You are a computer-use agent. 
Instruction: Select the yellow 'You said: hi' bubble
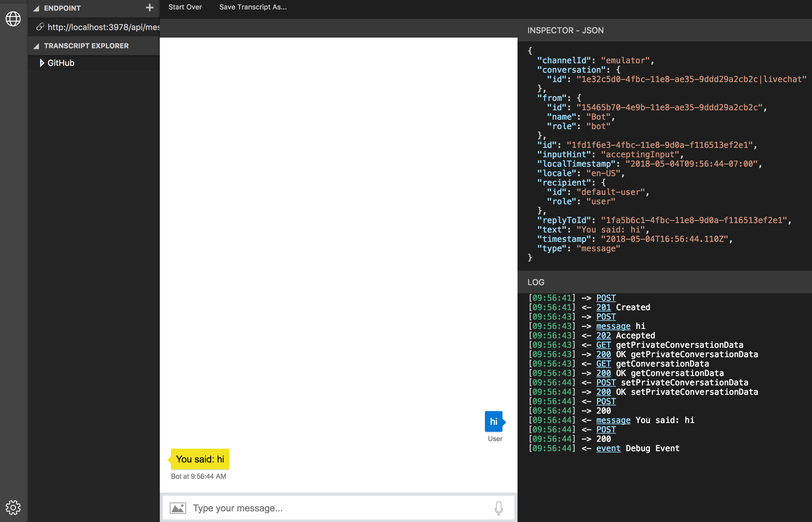click(200, 459)
